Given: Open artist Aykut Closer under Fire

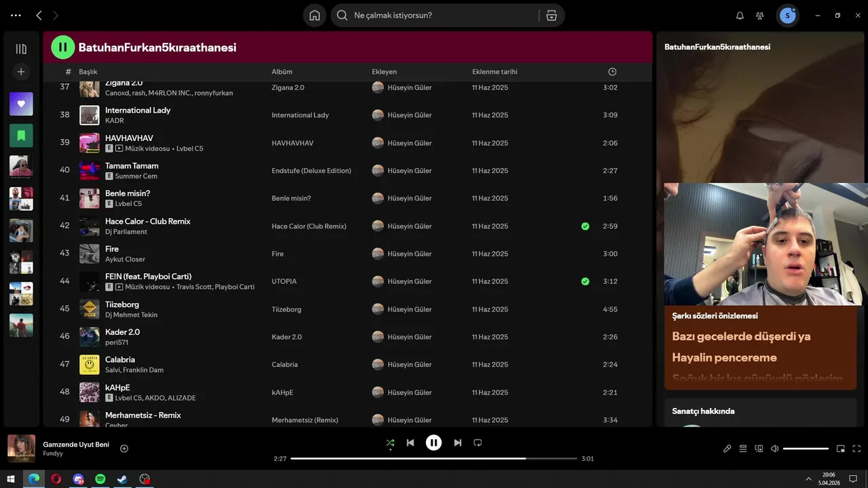Looking at the screenshot, I should (125, 259).
